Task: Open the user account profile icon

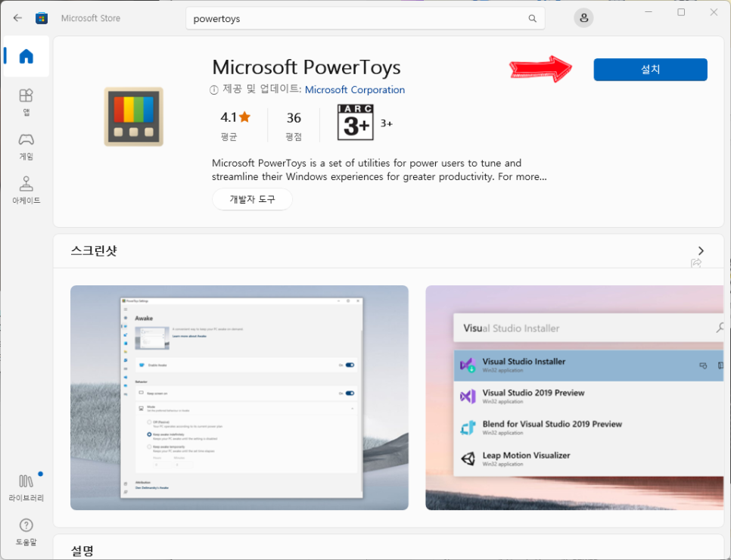Action: [x=583, y=18]
